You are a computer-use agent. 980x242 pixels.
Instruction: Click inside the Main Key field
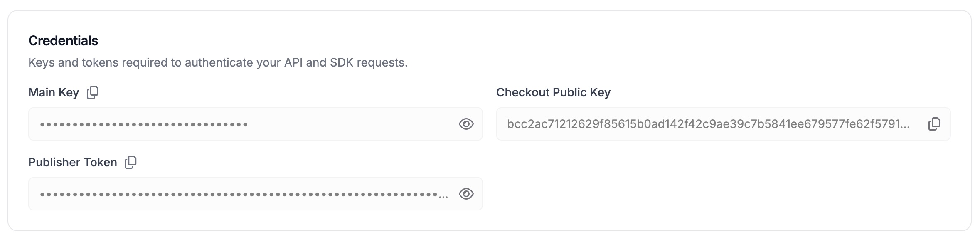[332, 124]
